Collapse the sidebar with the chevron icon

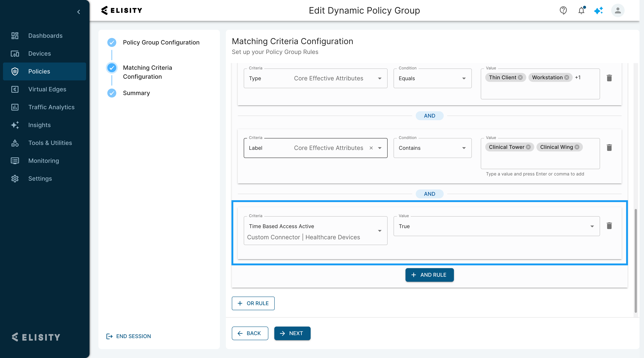[79, 12]
